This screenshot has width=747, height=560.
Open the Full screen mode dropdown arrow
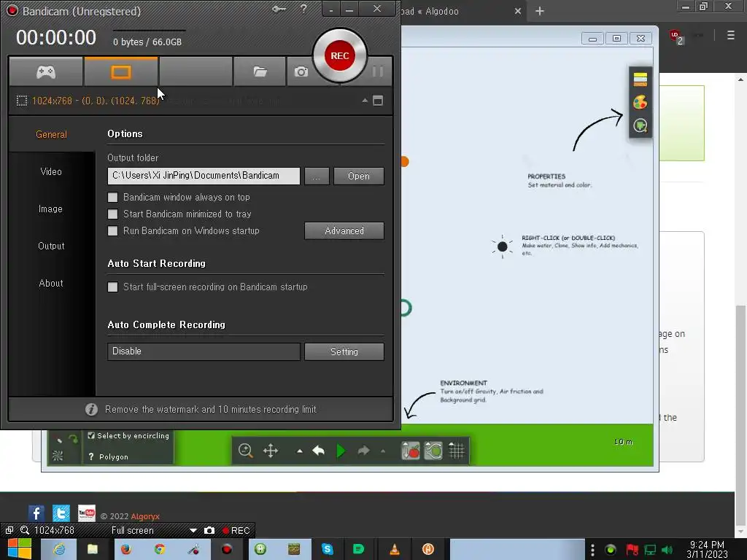click(193, 530)
